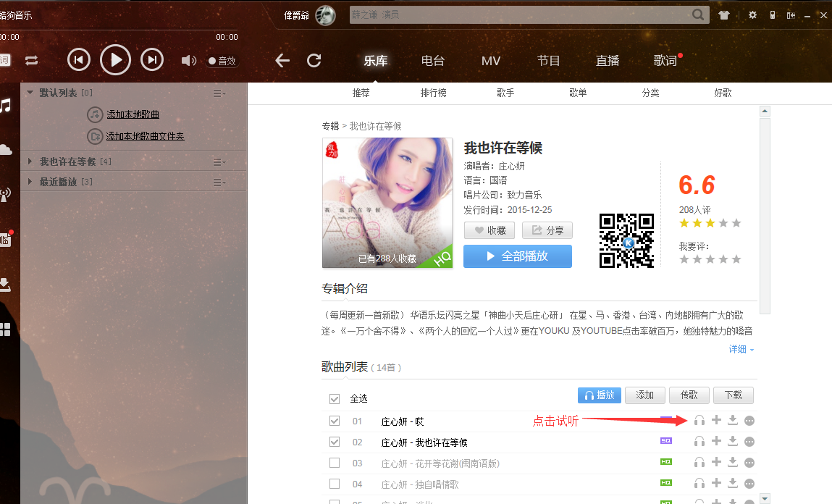
Task: Click the user avatar picture
Action: pos(325,15)
